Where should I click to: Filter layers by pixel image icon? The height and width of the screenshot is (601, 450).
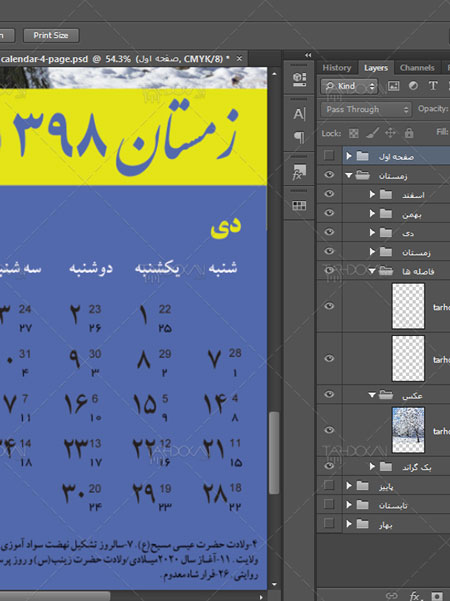coord(394,86)
